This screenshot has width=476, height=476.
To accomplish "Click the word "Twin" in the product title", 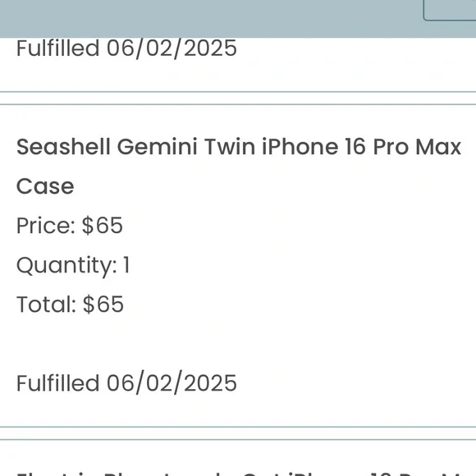I will (230, 147).
